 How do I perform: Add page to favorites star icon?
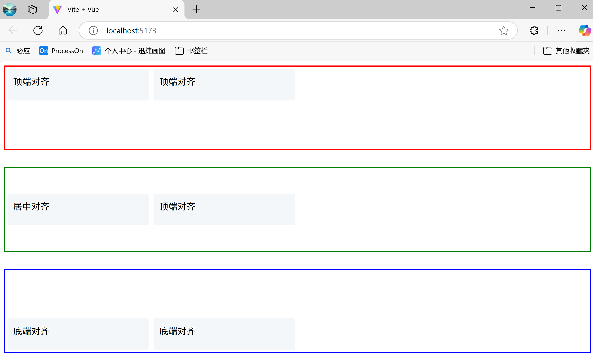[x=503, y=30]
